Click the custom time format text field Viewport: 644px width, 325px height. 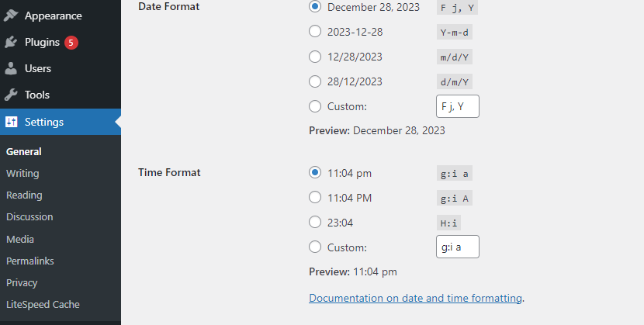pyautogui.click(x=458, y=247)
